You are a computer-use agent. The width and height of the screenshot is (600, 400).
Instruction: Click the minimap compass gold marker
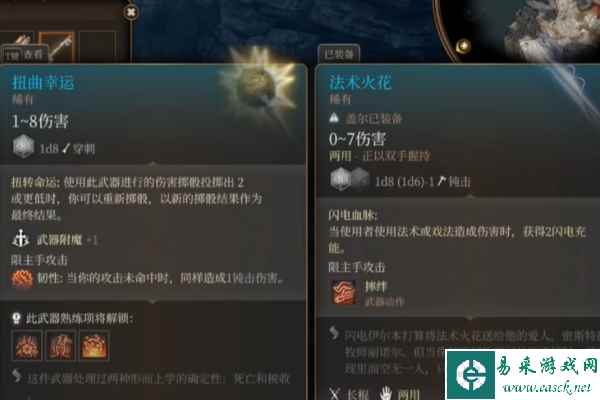pyautogui.click(x=463, y=46)
